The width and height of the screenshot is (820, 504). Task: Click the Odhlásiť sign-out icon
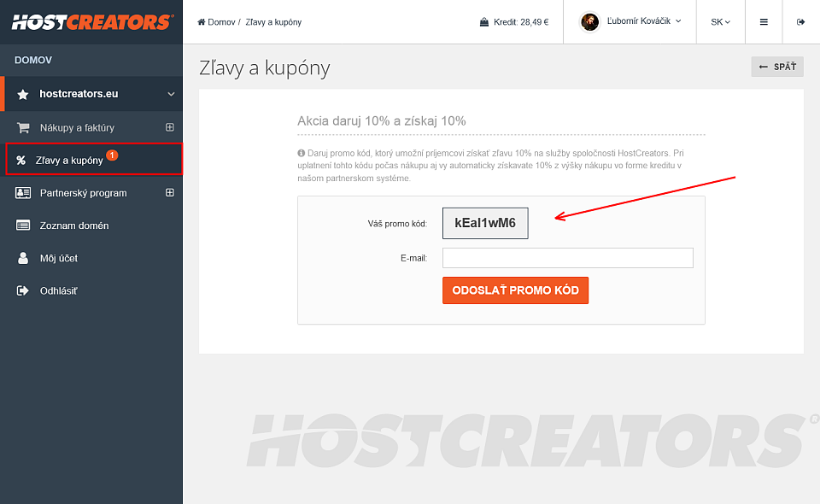point(23,290)
